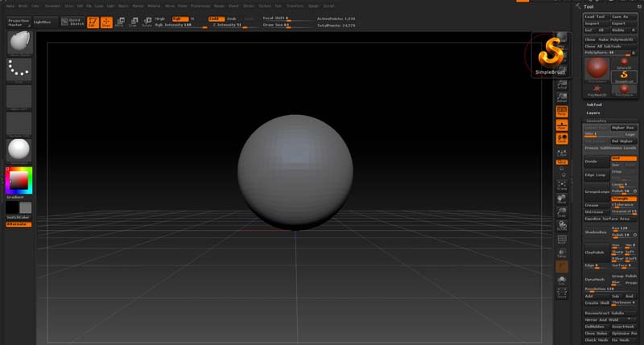Collapse the Geometry subpalette header
Image resolution: width=644 pixels, height=345 pixels.
click(x=596, y=121)
